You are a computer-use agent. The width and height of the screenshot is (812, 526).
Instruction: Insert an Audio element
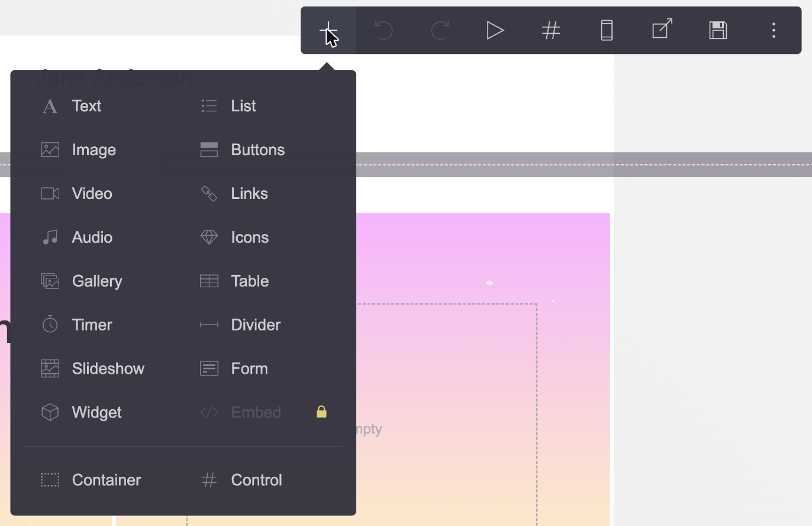click(92, 238)
